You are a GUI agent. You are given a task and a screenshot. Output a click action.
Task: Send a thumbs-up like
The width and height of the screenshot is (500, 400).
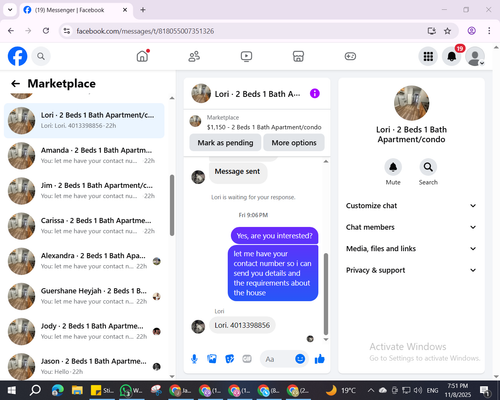(x=319, y=359)
